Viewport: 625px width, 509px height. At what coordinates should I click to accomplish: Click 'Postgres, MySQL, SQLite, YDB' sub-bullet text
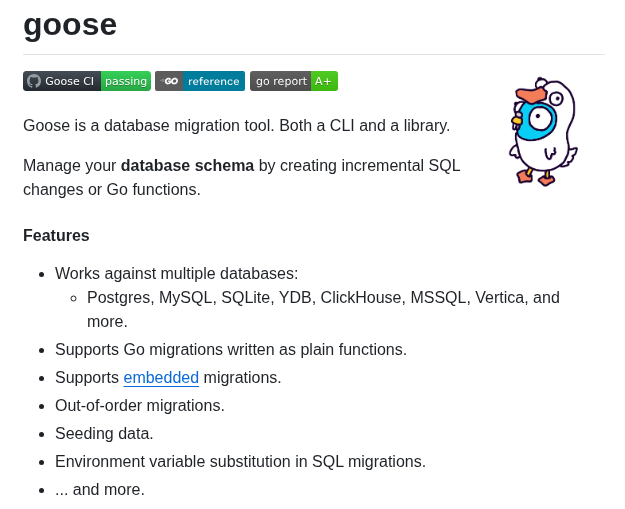199,297
